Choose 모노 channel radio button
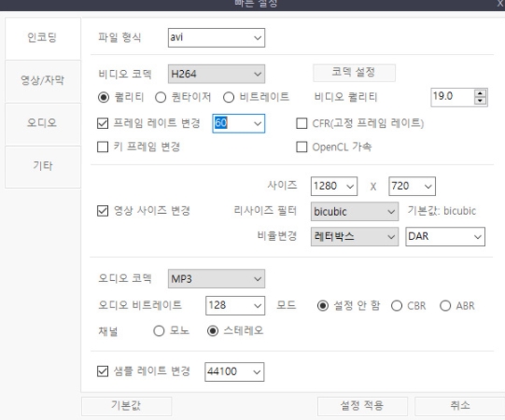 click(159, 331)
